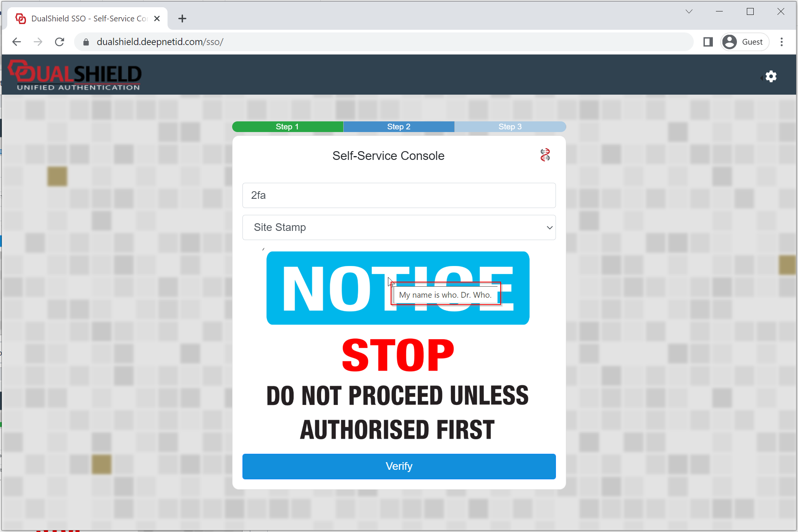Click the Guest profile button
798x532 pixels.
744,42
